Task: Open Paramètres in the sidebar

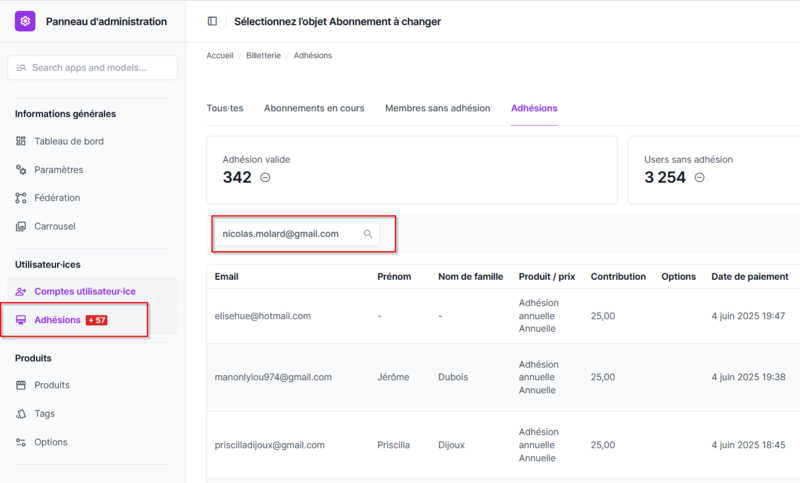Action: click(58, 169)
